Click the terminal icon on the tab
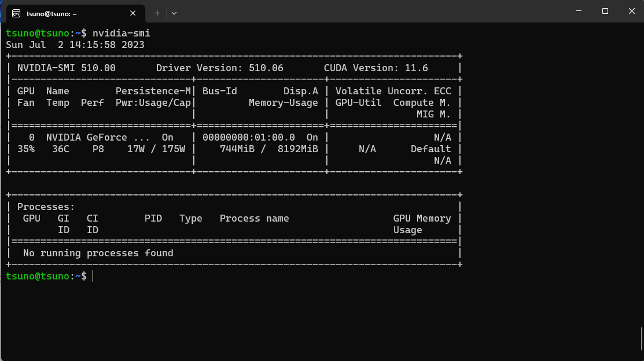Viewport: 644px width, 361px height. (x=16, y=13)
